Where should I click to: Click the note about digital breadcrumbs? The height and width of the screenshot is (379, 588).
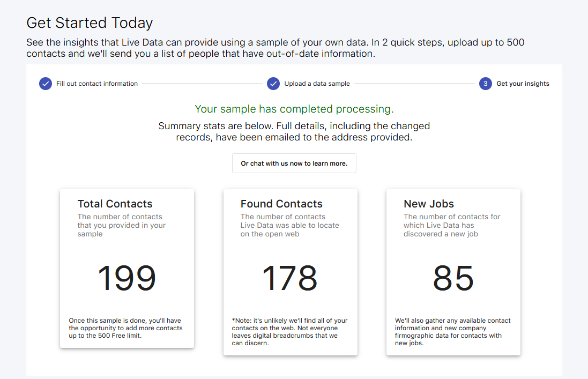[x=290, y=332]
